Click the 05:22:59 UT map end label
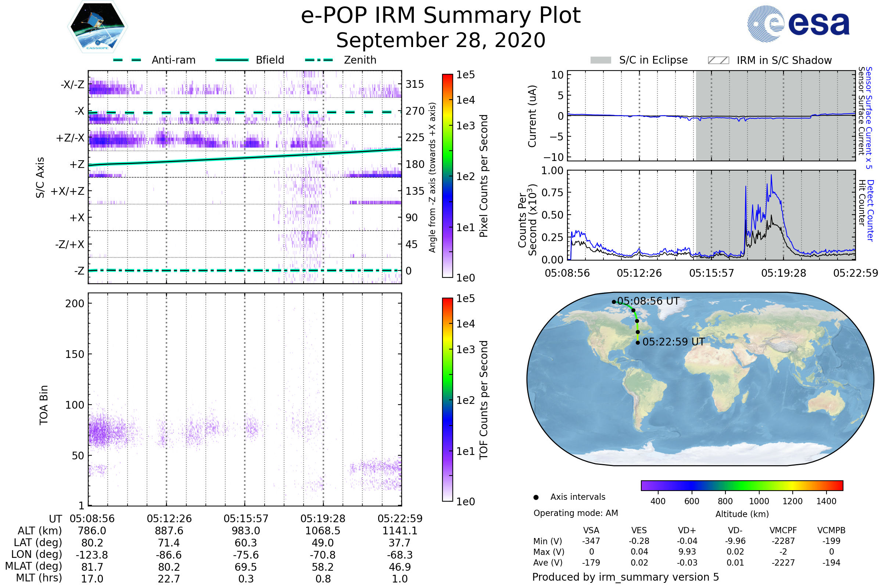 (674, 342)
